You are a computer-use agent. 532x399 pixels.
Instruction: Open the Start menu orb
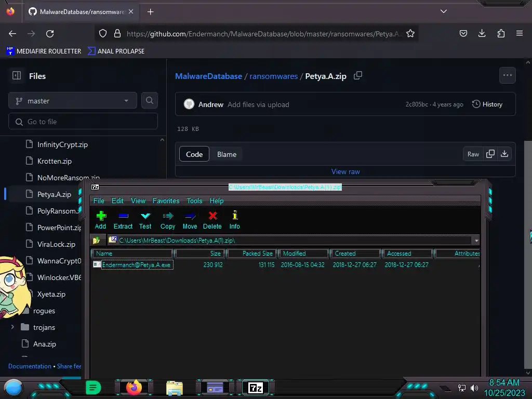click(x=13, y=388)
